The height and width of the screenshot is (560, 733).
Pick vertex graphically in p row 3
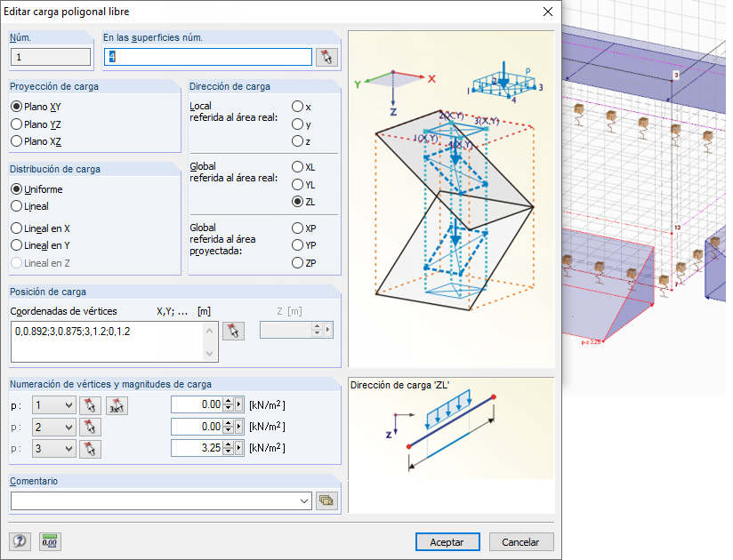point(90,449)
